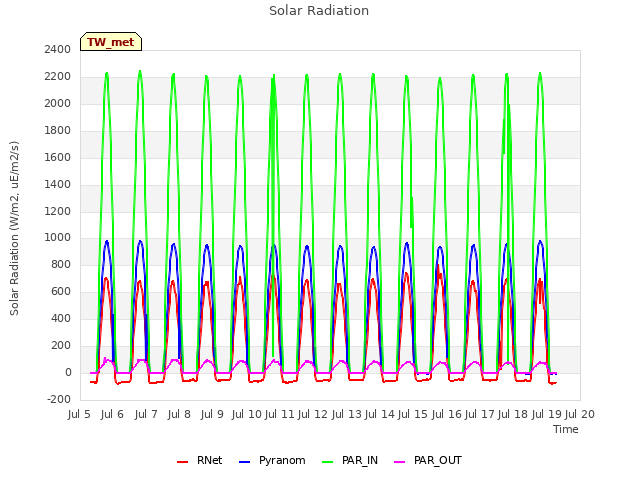Toggle the Pyranom legend entry
This screenshot has height=480, width=640.
(272, 460)
